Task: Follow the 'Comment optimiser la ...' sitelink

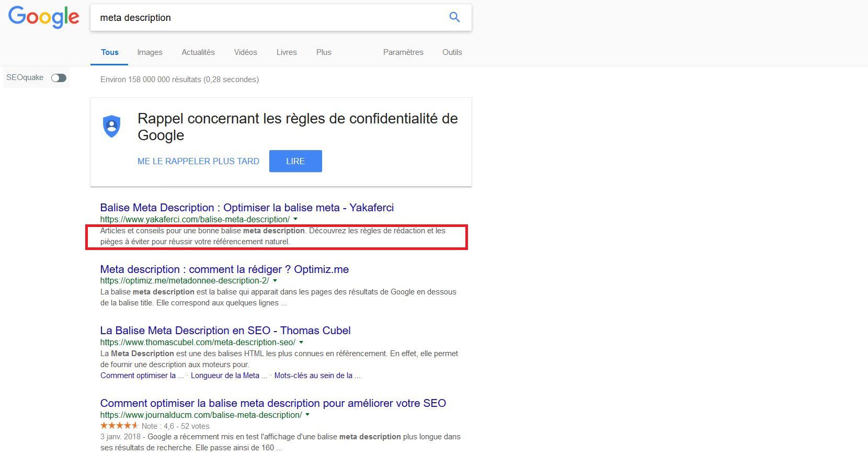Action: pyautogui.click(x=142, y=376)
